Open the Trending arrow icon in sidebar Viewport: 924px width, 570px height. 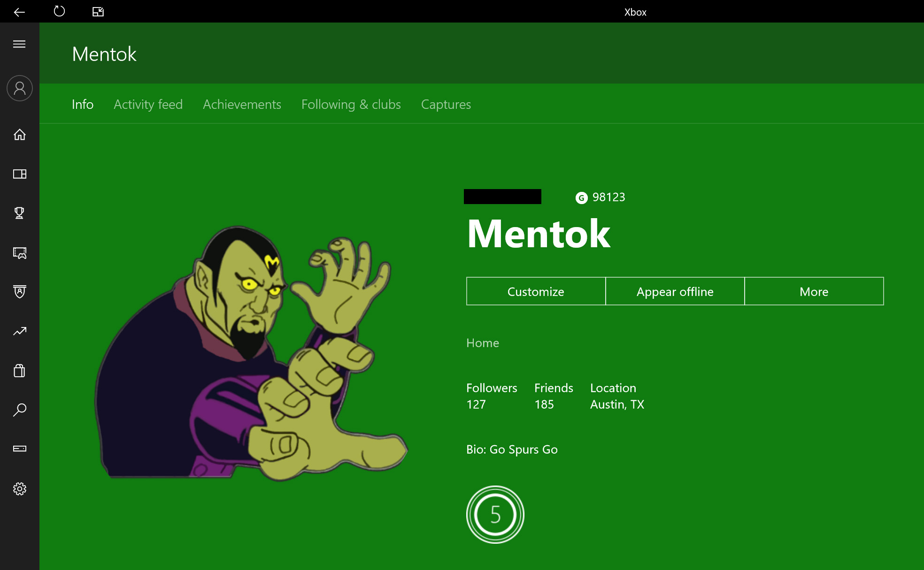(19, 332)
